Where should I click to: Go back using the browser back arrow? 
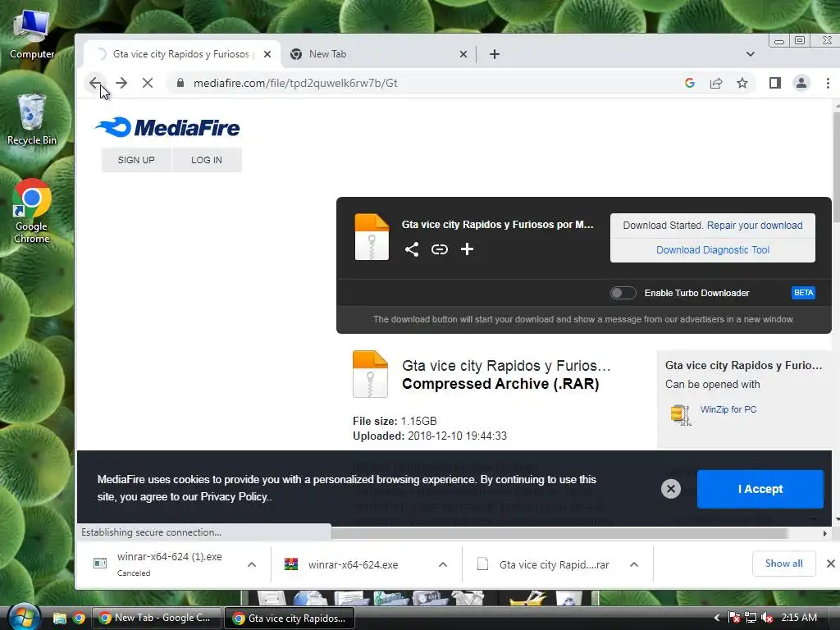[x=95, y=83]
